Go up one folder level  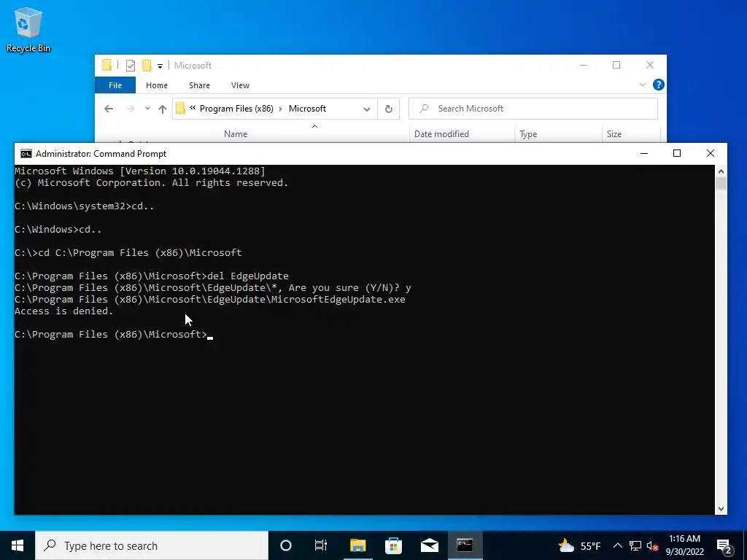click(x=163, y=109)
